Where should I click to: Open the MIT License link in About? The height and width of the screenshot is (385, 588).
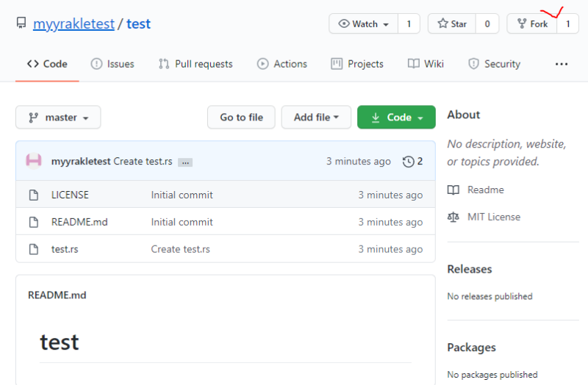[493, 217]
